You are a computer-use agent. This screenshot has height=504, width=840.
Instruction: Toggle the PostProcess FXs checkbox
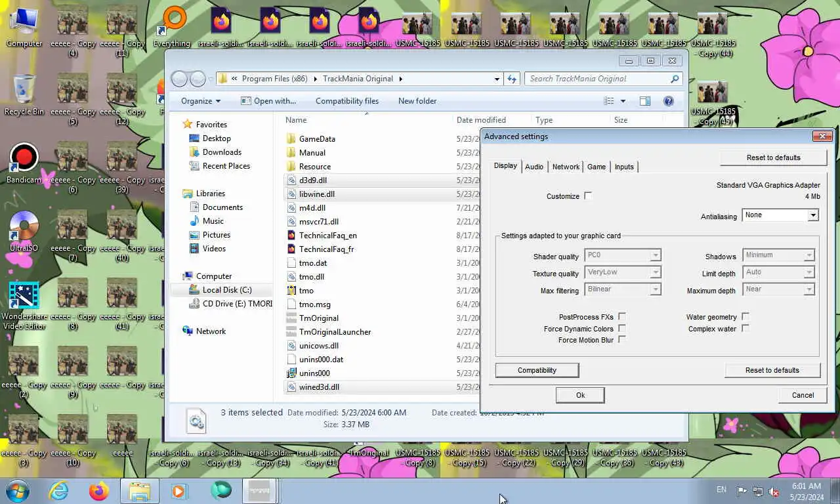621,317
